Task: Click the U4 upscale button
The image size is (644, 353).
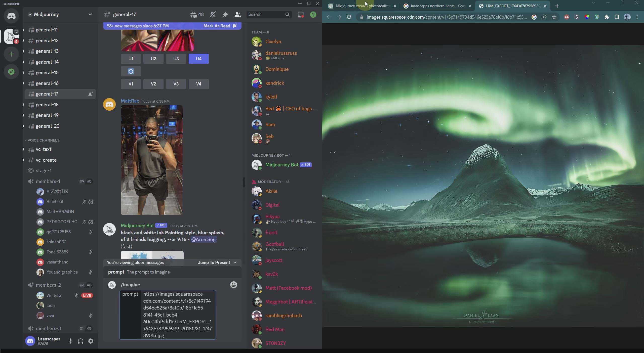Action: pos(199,59)
